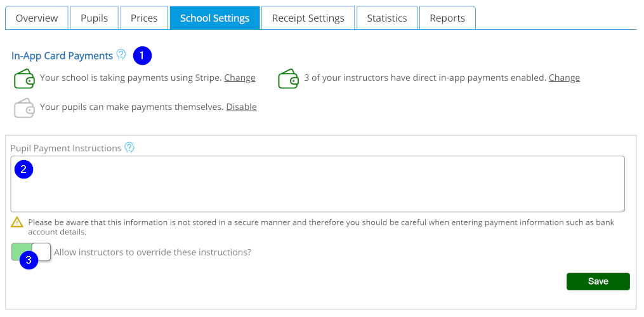Click the green wallet icon for Stripe payments
This screenshot has width=644, height=317.
point(24,78)
